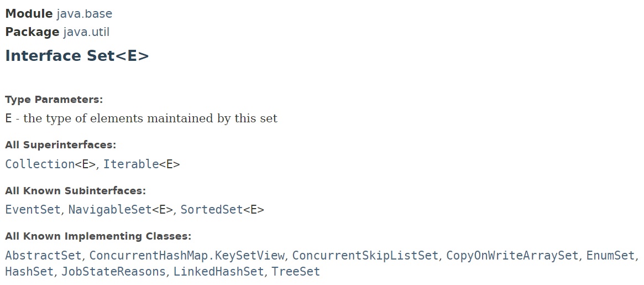
Task: Go to the Collection superinterface
Action: (x=40, y=164)
